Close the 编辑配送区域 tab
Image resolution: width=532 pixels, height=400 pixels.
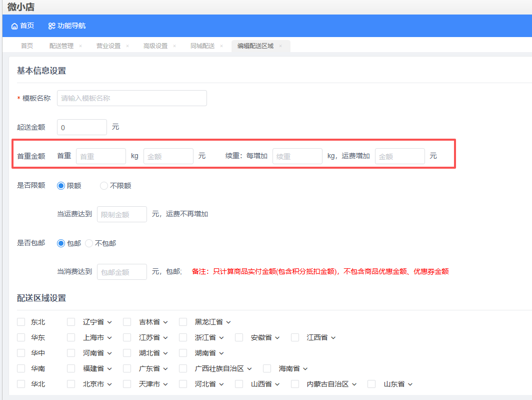pyautogui.click(x=280, y=46)
